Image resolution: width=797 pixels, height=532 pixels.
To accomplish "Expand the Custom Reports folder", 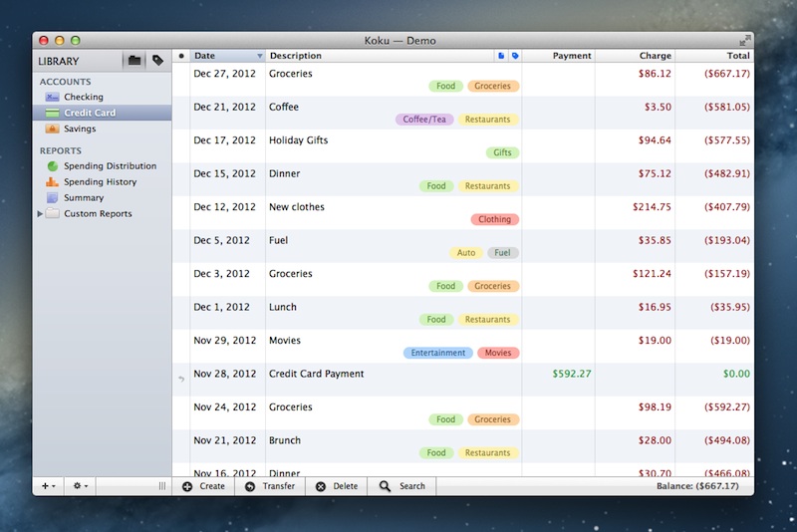I will [x=41, y=214].
